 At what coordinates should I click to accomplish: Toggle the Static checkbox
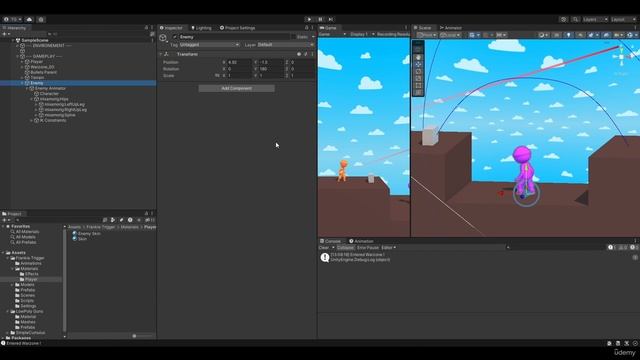[x=294, y=37]
